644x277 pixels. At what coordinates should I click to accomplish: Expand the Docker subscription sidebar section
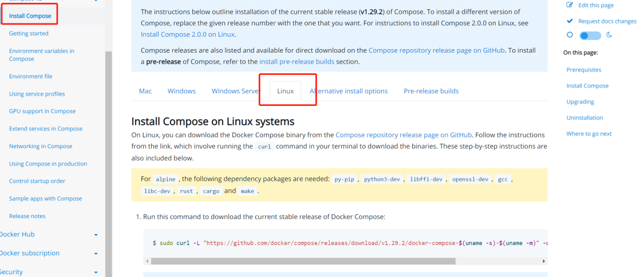click(96, 254)
